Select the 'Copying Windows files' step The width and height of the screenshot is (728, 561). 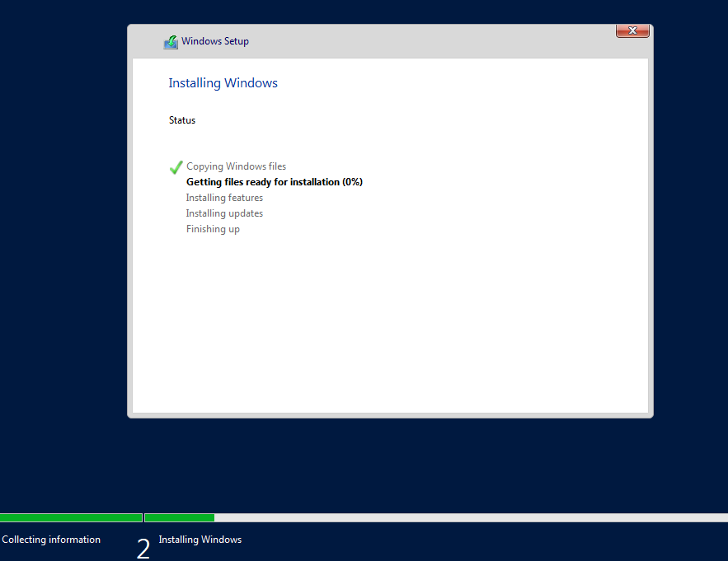click(236, 166)
